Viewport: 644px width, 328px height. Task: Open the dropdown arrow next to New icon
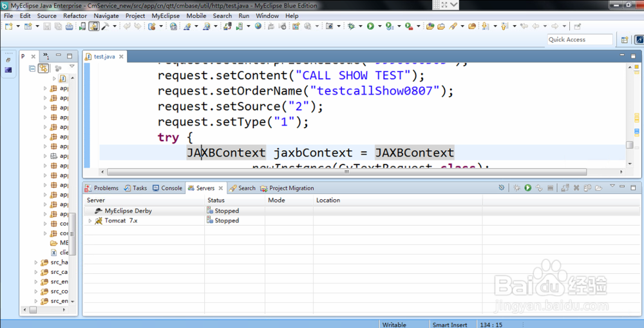coord(18,26)
